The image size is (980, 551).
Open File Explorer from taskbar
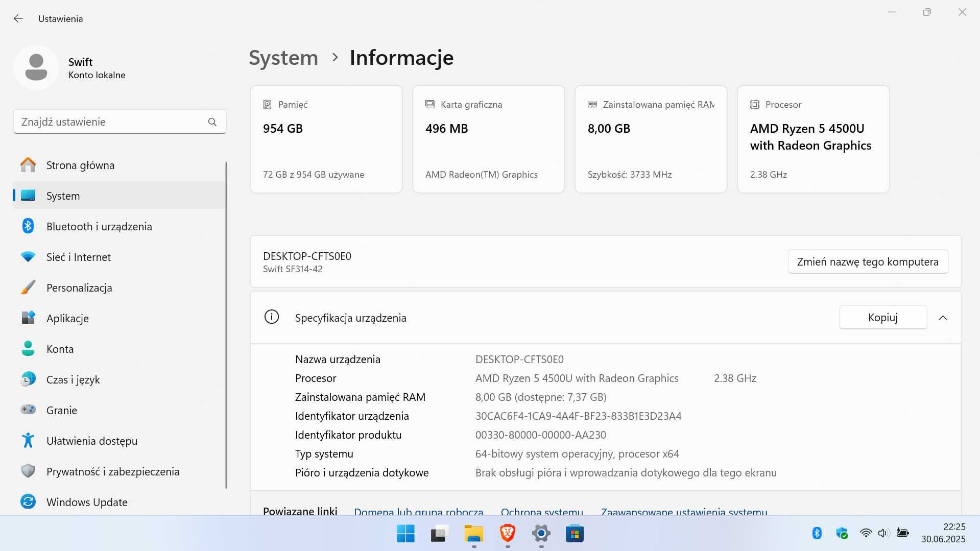[473, 534]
